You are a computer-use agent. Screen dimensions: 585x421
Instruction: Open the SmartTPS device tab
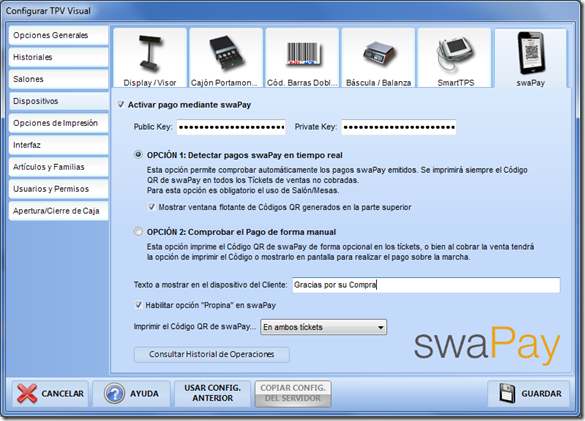[x=455, y=58]
